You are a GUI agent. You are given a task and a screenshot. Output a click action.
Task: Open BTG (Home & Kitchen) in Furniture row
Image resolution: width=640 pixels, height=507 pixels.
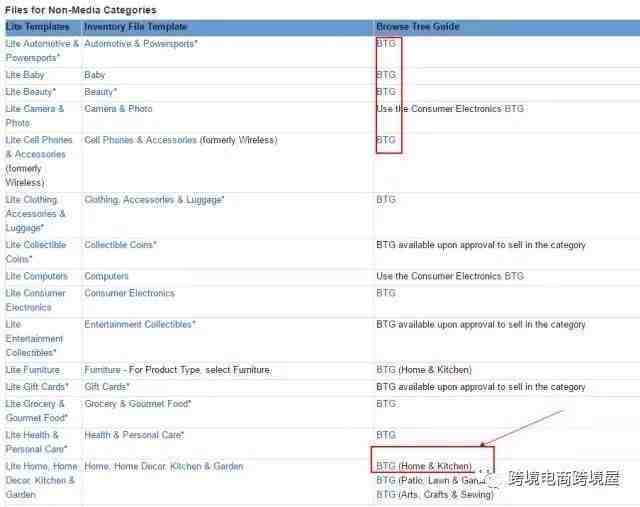coord(424,370)
